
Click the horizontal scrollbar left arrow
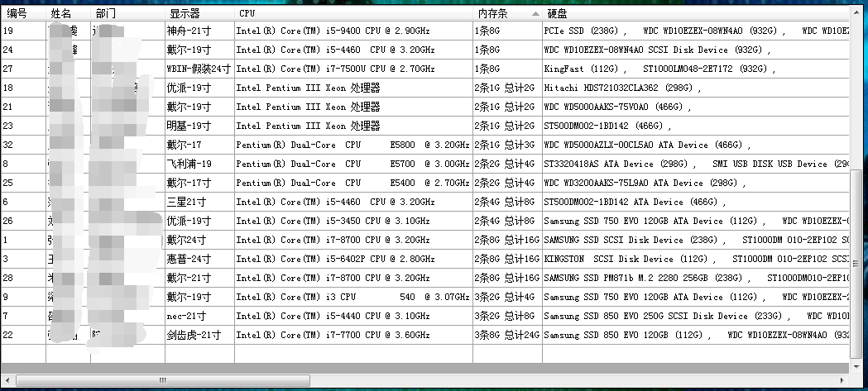tap(7, 380)
